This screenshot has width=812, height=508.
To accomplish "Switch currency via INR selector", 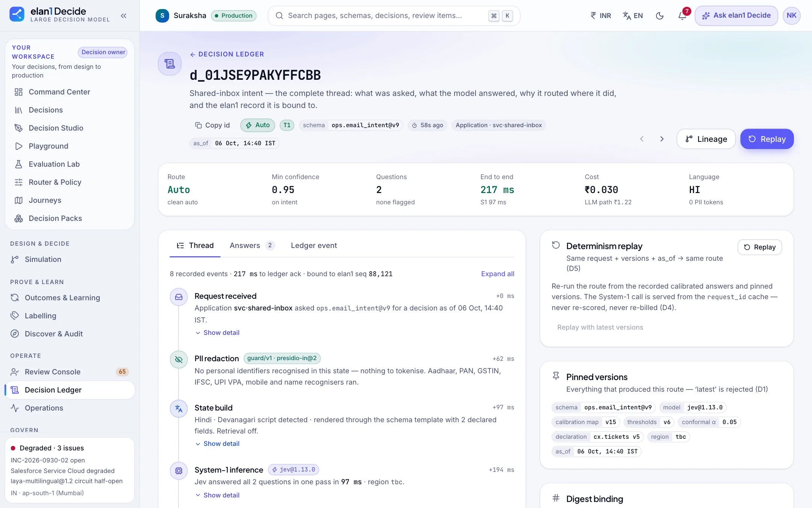I will pos(601,16).
